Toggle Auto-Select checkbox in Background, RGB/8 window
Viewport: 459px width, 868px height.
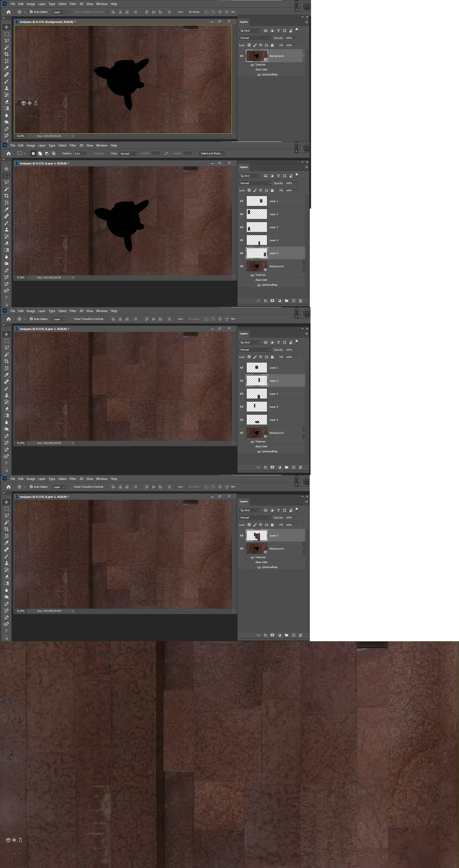coord(31,12)
